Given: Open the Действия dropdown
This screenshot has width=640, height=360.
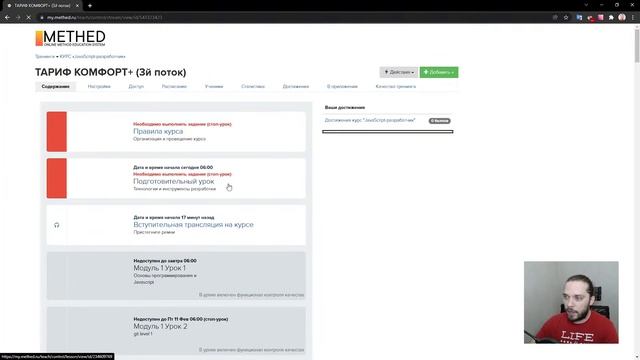Looking at the screenshot, I should (x=399, y=72).
